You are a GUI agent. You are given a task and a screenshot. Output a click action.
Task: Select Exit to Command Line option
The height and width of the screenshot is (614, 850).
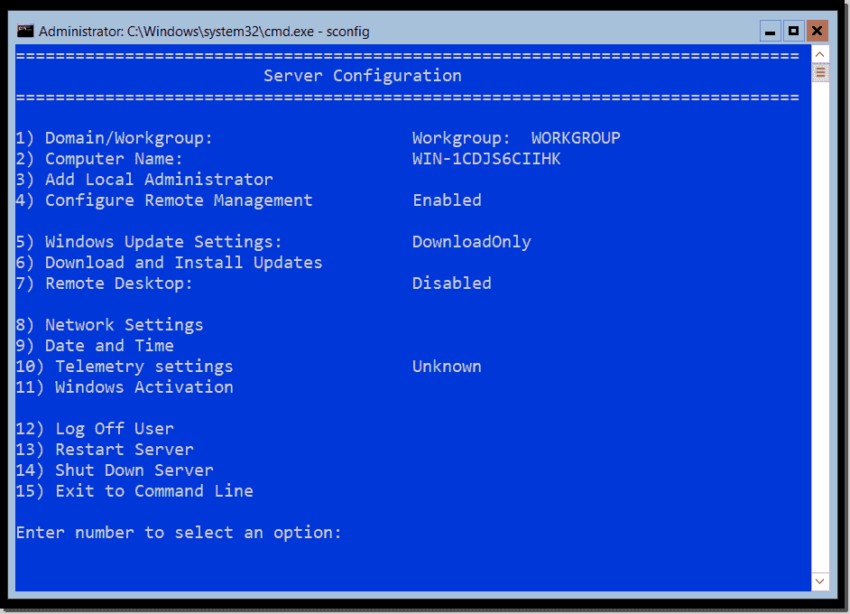pos(135,491)
